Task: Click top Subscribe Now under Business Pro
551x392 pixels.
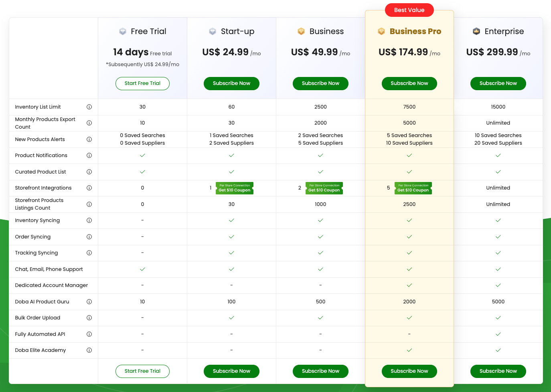Action: (409, 83)
